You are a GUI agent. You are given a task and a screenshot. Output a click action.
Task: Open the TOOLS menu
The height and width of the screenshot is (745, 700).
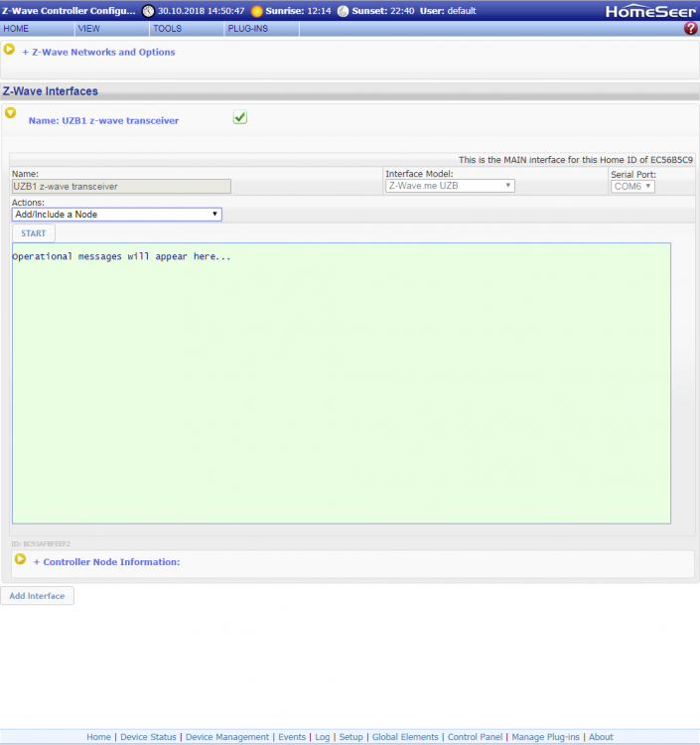pyautogui.click(x=167, y=29)
